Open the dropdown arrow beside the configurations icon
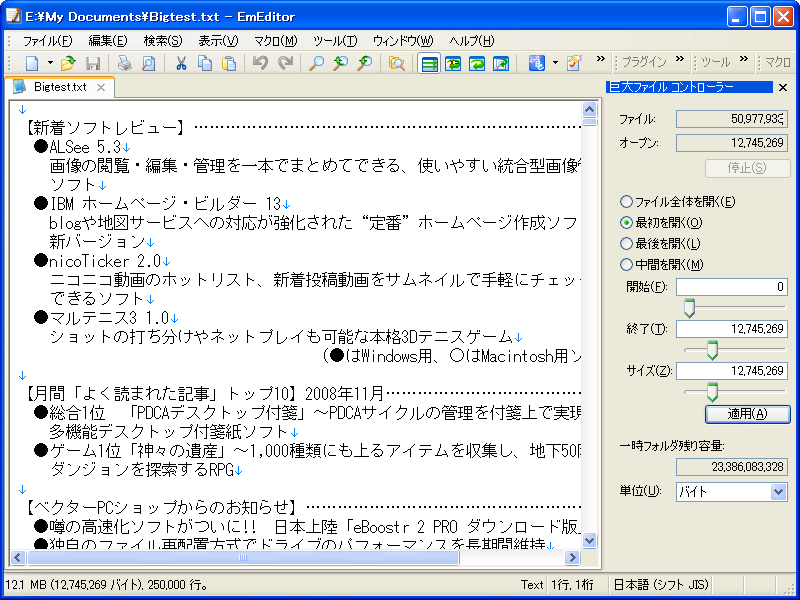Screen dimensions: 800x600 (555, 63)
